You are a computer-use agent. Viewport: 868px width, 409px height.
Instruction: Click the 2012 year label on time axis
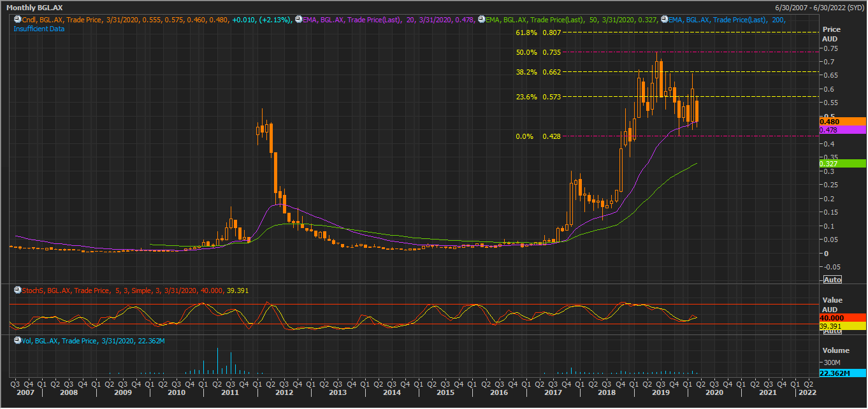click(284, 394)
